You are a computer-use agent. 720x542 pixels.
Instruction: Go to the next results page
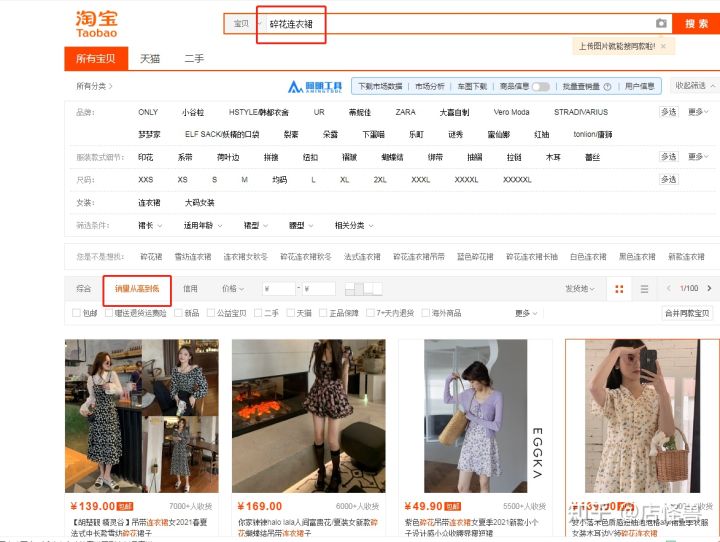pyautogui.click(x=709, y=288)
